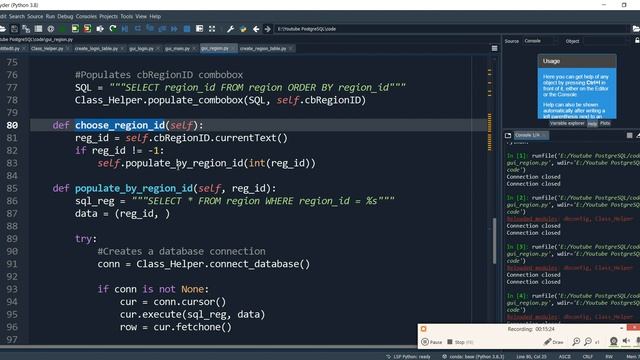The image size is (640, 360).
Task: Click the Object input field in Help
Action: point(606,41)
